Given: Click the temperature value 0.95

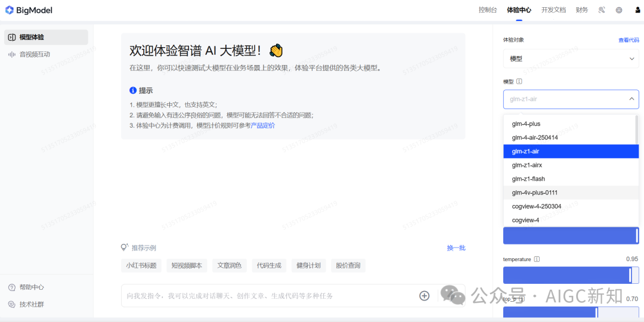Looking at the screenshot, I should click(632, 259).
